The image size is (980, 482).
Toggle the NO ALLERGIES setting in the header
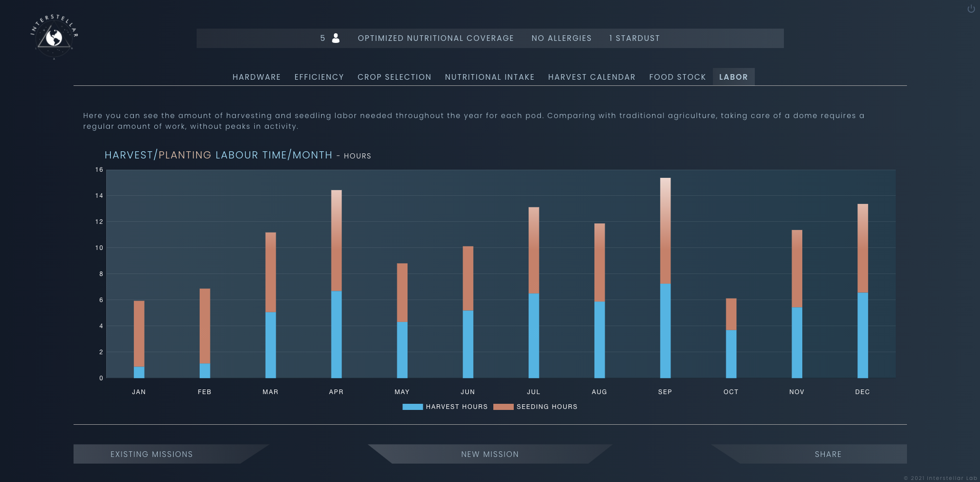coord(561,38)
